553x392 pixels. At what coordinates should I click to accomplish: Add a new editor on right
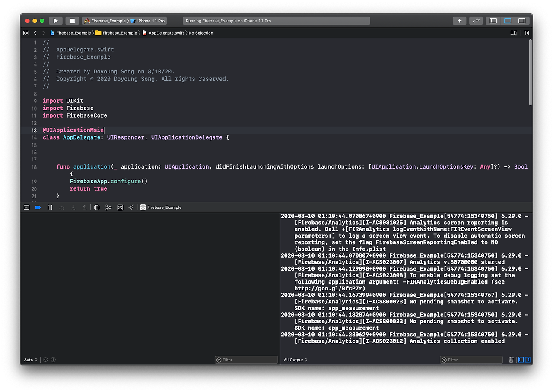point(526,33)
